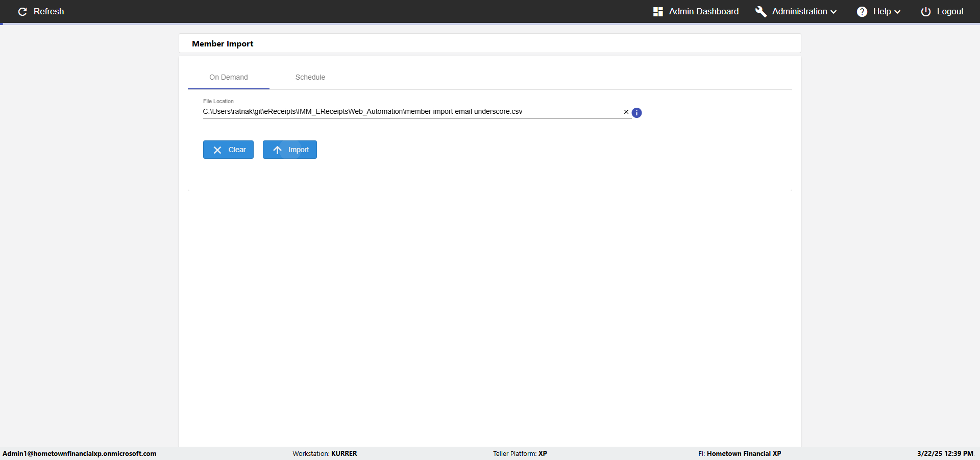The height and width of the screenshot is (460, 980).
Task: Click the Member Import heading
Action: point(223,44)
